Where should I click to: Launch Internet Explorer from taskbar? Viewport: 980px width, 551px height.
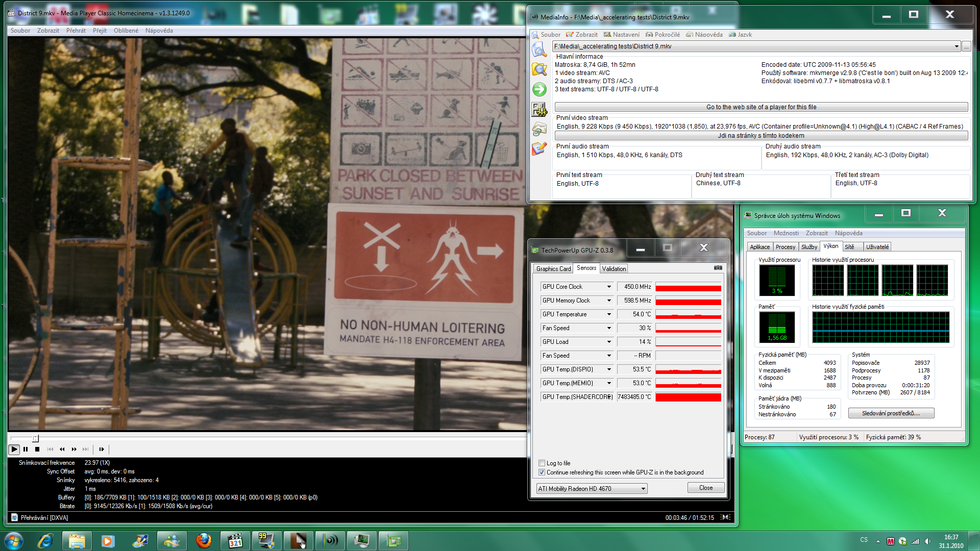click(45, 541)
